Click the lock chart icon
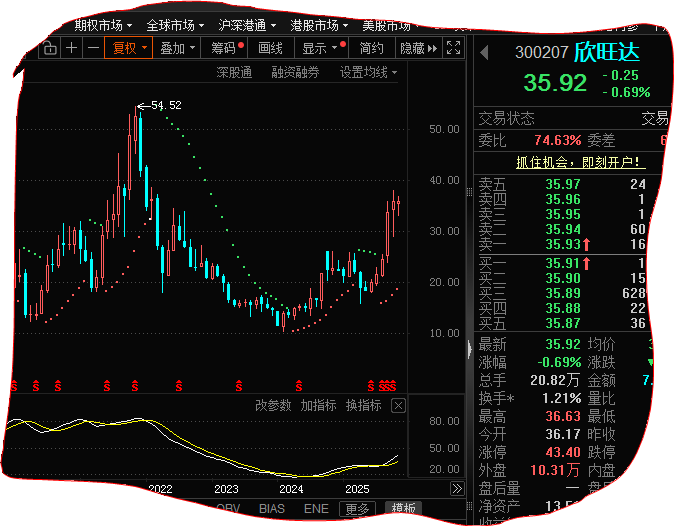This screenshot has width=674, height=526. 50,48
